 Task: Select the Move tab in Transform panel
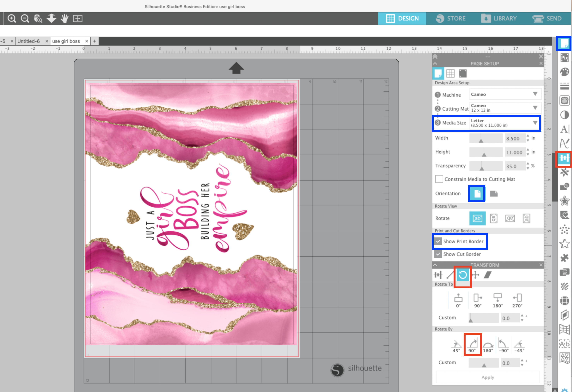(x=475, y=275)
